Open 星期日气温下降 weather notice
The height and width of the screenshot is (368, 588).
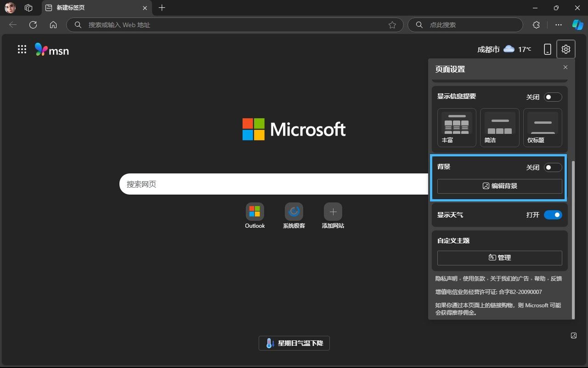point(294,343)
